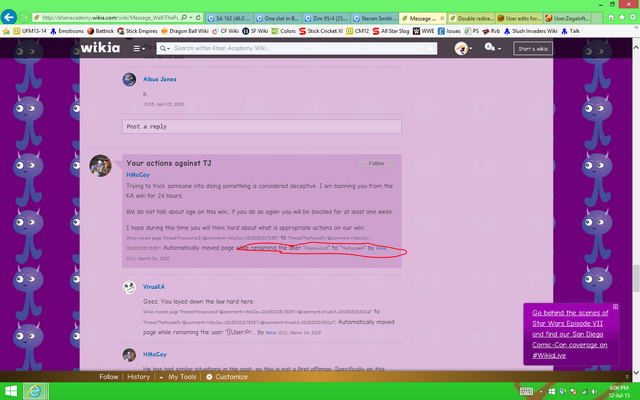The height and width of the screenshot is (400, 640).
Task: Open HMcCoy's avatar beside the thread title
Action: pyautogui.click(x=100, y=166)
